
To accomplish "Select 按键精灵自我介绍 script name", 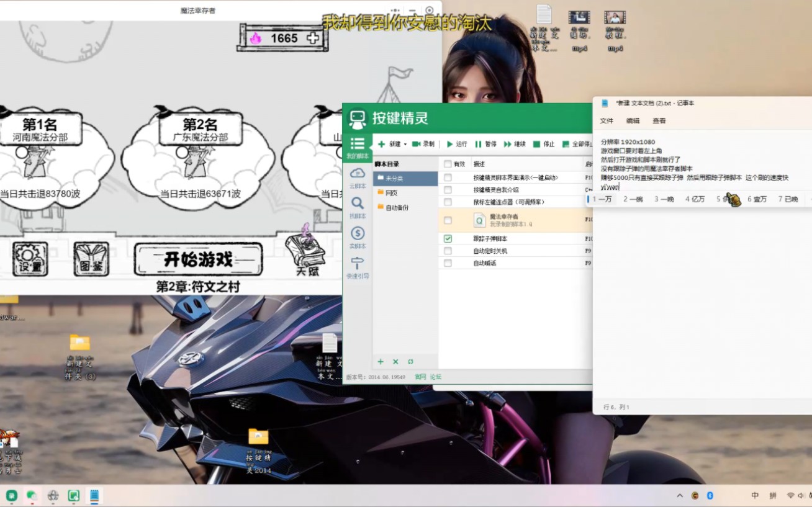I will (x=495, y=190).
